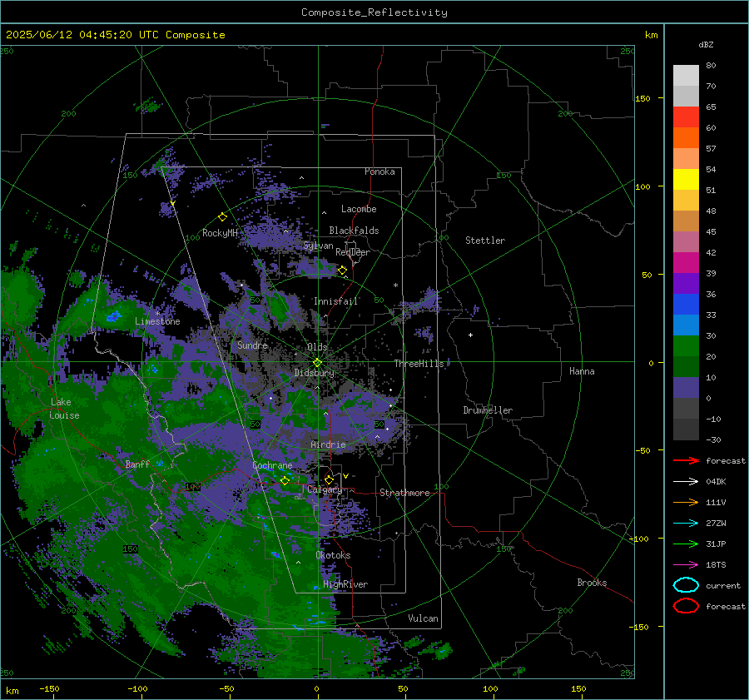Click the RockyMH label
749x700 pixels.
[220, 233]
